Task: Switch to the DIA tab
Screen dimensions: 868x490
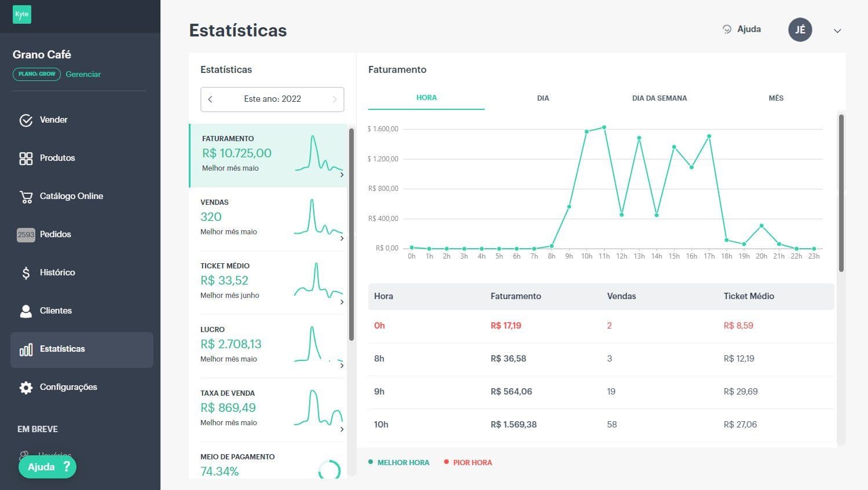Action: pos(543,98)
